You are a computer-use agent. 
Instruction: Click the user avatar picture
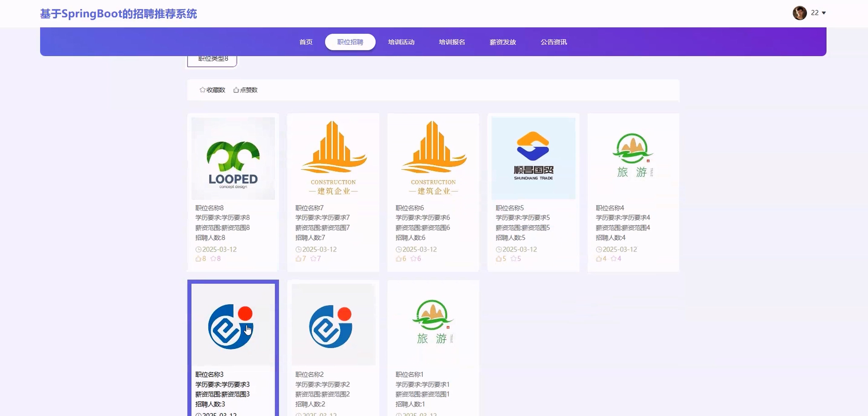pos(799,13)
